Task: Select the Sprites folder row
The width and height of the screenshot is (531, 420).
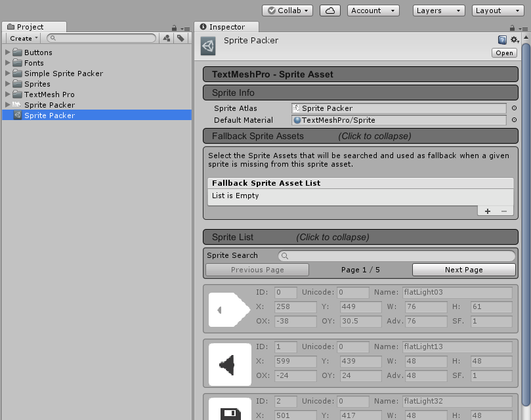Action: [97, 83]
